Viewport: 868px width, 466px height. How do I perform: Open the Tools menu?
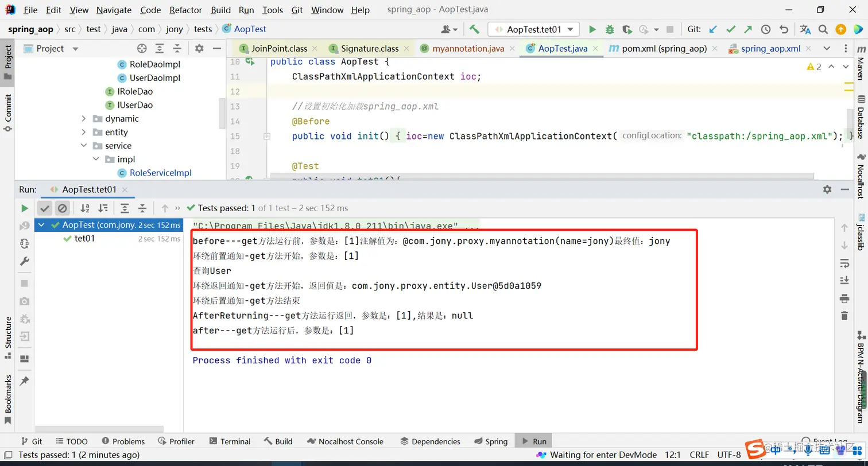tap(273, 10)
